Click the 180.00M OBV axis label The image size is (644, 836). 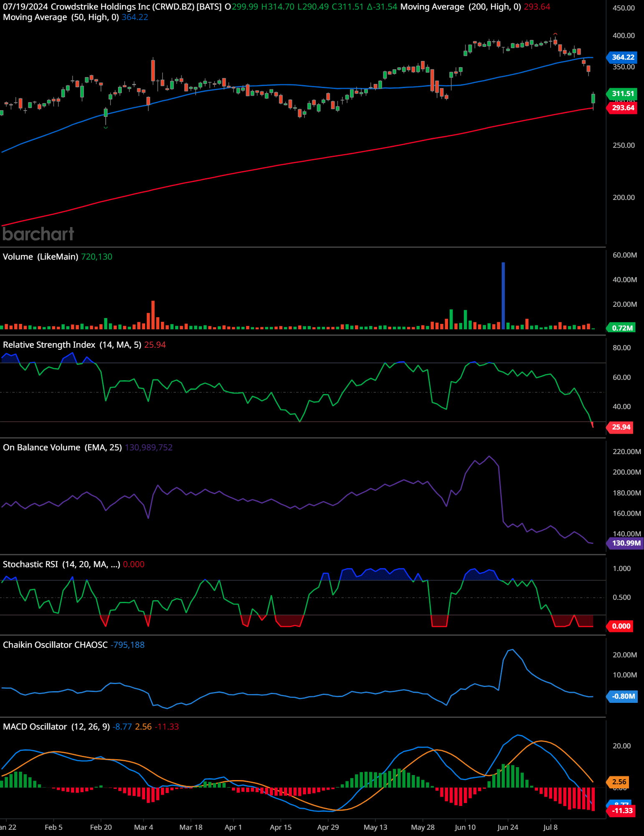626,493
